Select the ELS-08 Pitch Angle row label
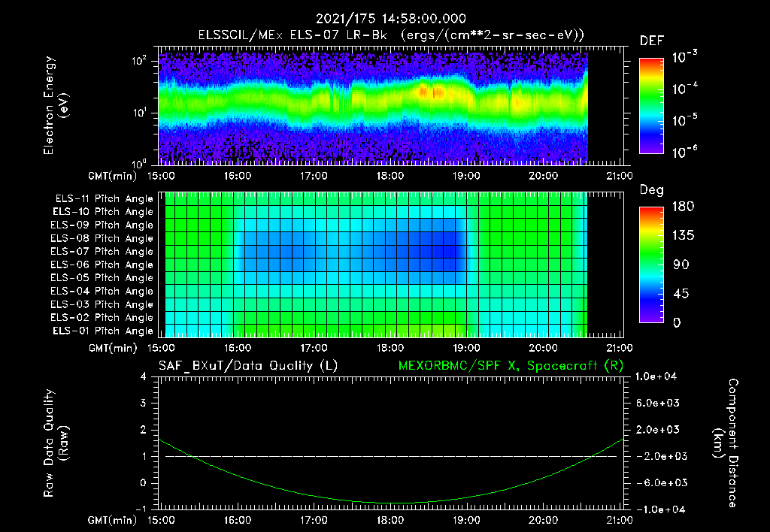The width and height of the screenshot is (770, 532). (x=102, y=238)
